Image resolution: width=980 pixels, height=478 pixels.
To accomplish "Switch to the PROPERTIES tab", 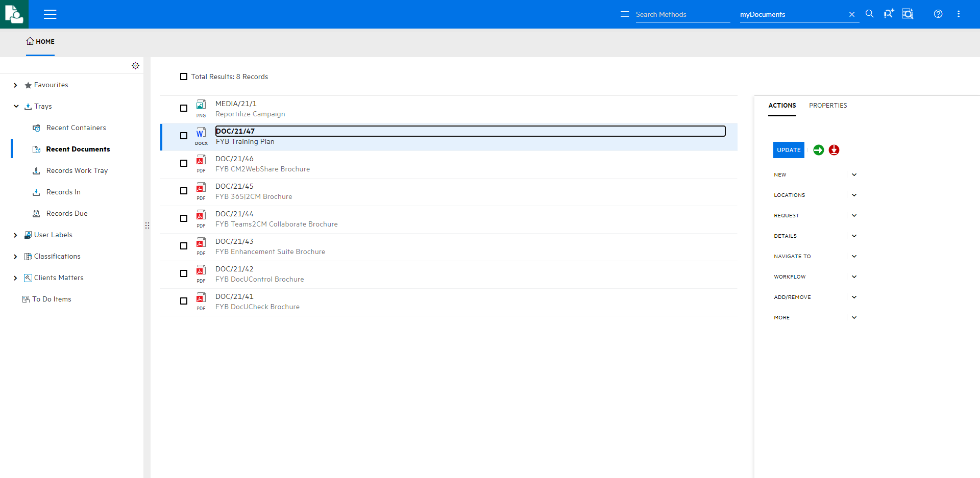I will tap(828, 106).
